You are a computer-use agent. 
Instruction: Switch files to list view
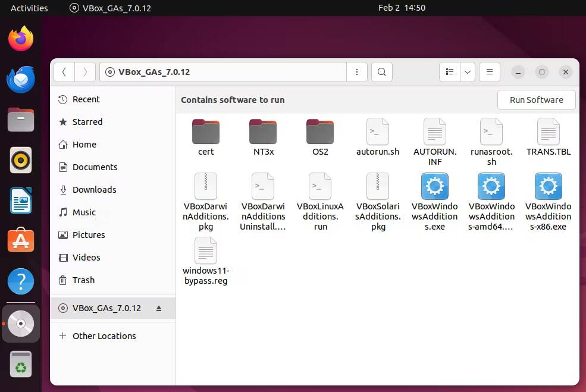click(x=450, y=71)
